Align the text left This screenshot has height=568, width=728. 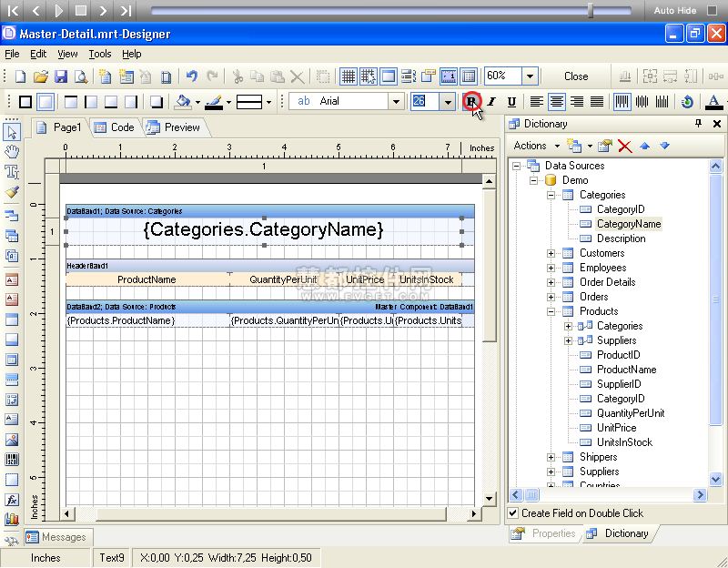point(537,101)
